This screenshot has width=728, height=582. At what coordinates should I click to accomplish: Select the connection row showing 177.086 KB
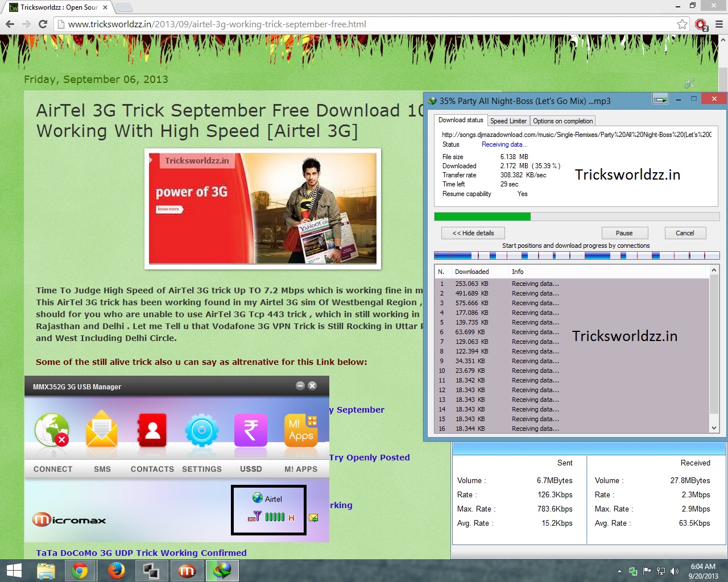click(x=572, y=313)
